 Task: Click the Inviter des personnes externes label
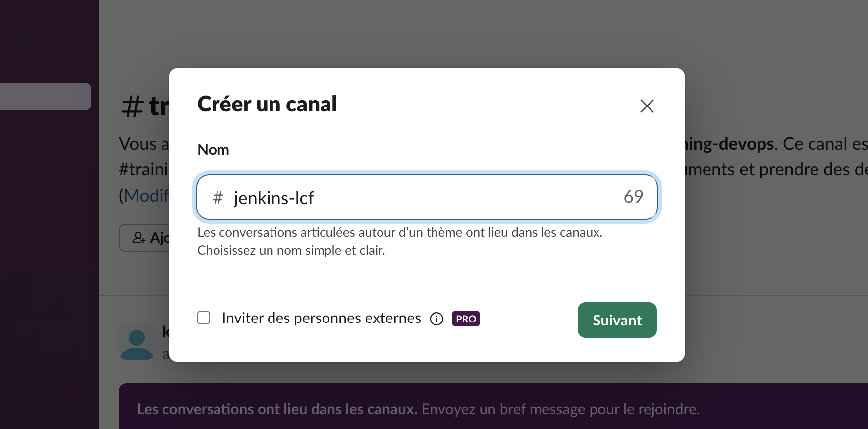(321, 318)
